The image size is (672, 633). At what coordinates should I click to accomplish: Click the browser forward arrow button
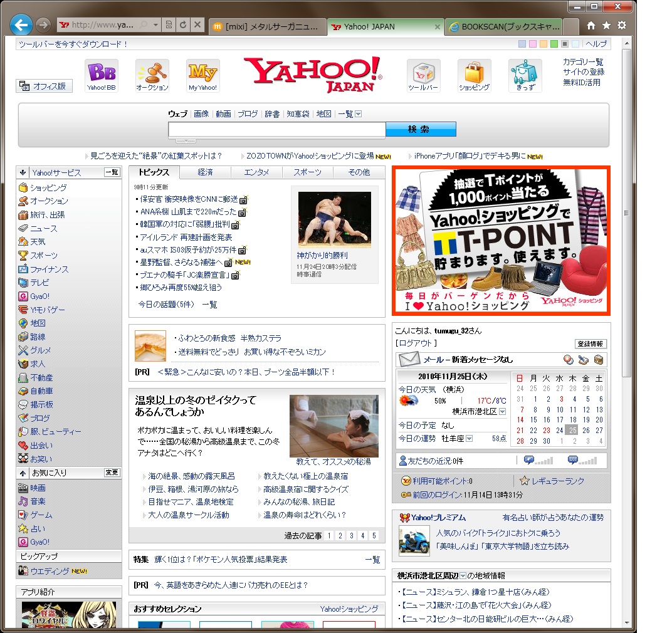click(x=43, y=25)
